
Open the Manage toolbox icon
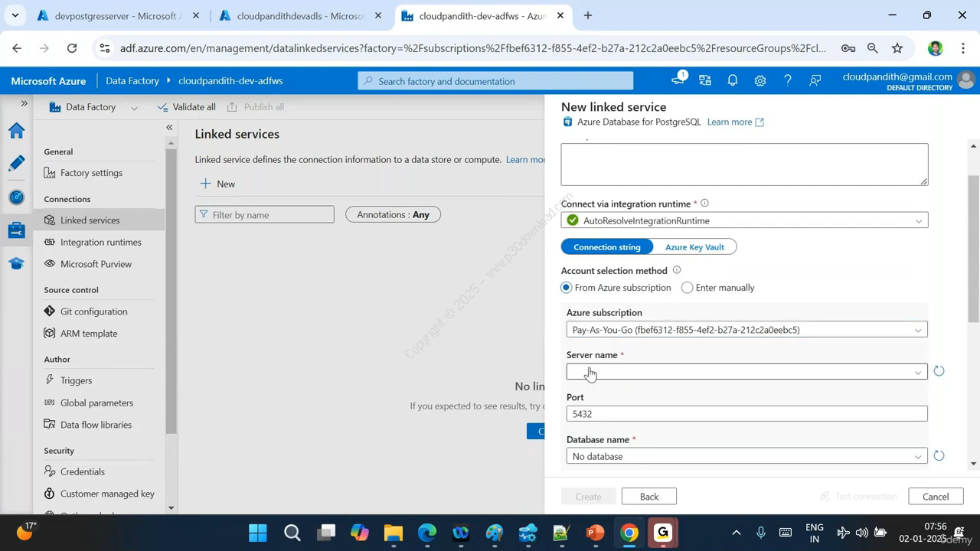pyautogui.click(x=16, y=230)
